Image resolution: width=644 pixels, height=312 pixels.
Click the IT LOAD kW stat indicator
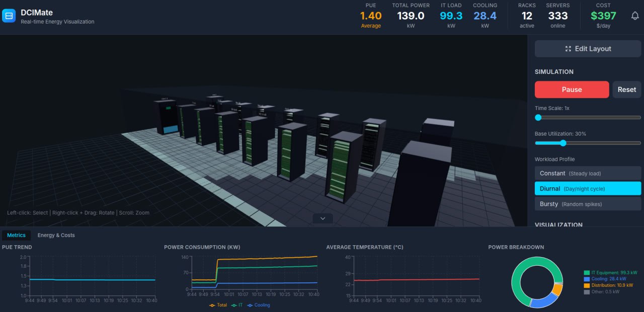tap(451, 16)
